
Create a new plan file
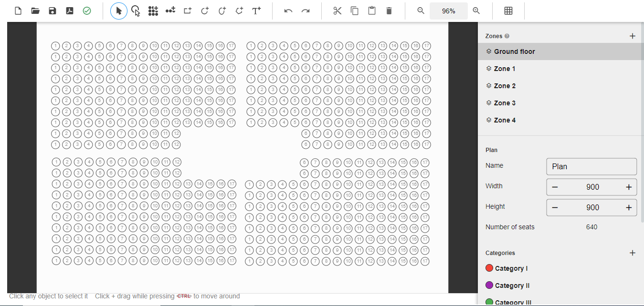pos(18,11)
